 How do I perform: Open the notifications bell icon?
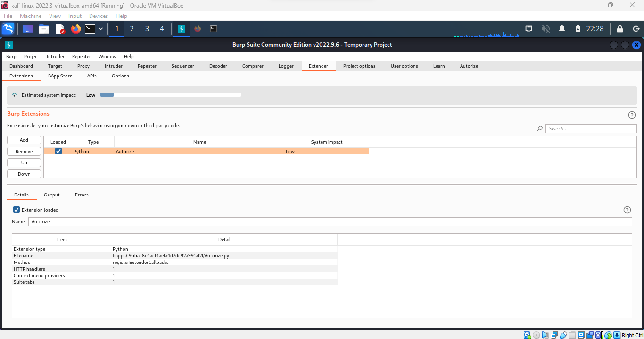coord(562,29)
